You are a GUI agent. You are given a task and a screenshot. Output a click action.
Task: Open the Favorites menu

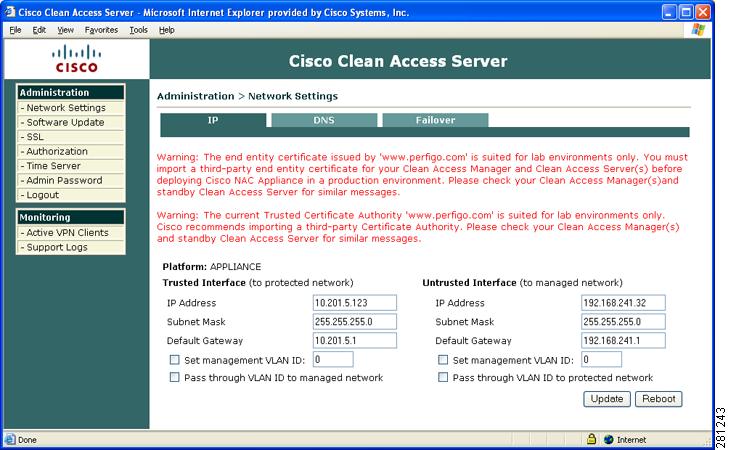101,30
